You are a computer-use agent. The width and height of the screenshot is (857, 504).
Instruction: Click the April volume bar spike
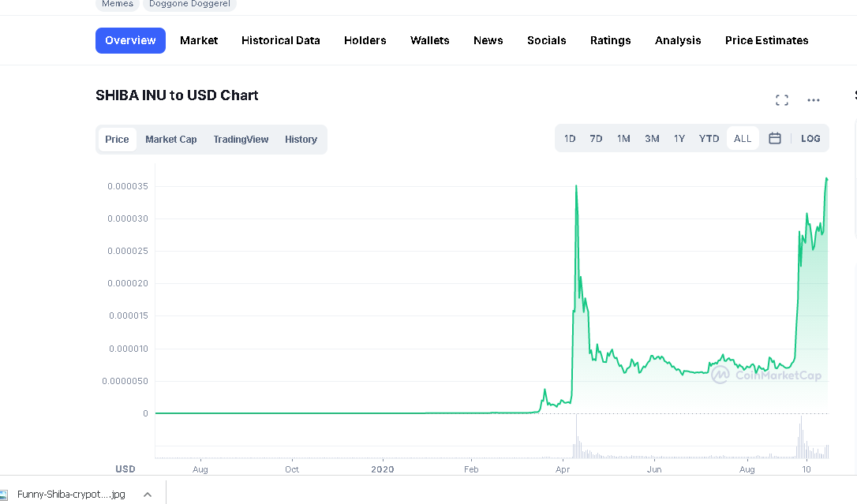(576, 437)
